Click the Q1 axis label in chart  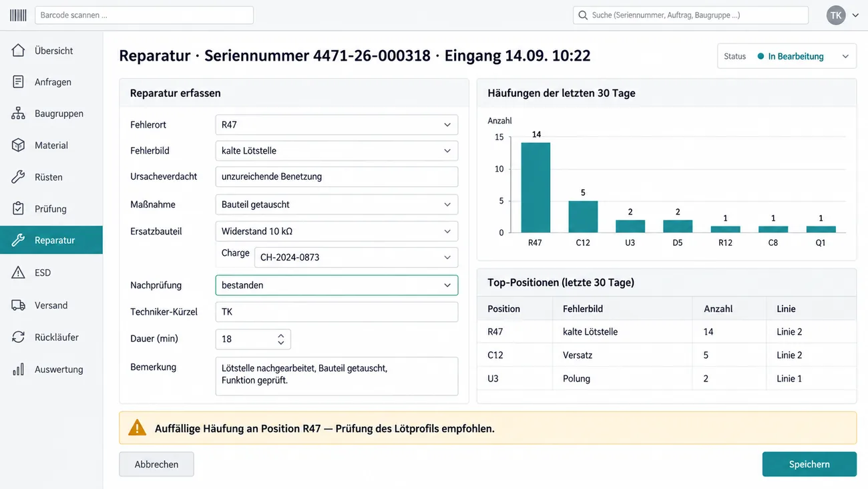(x=821, y=242)
